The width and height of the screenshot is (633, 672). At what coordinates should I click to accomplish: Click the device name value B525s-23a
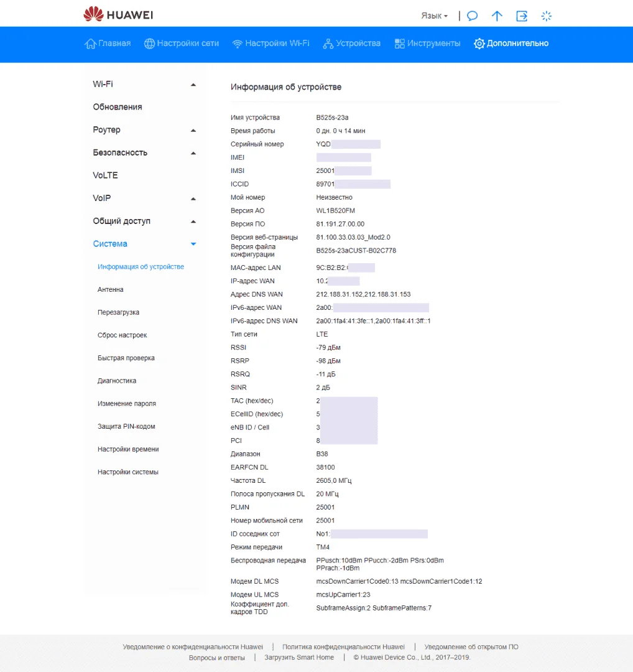[x=332, y=118]
